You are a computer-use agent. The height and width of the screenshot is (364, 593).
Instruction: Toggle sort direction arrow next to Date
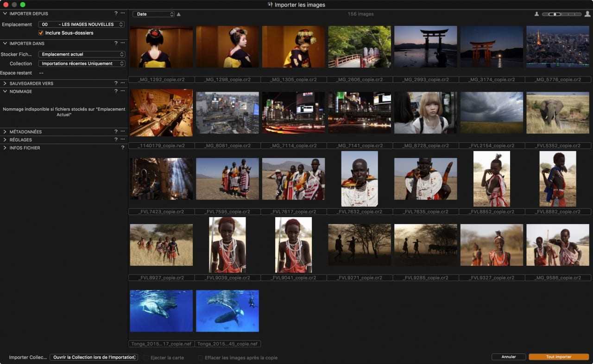(179, 14)
